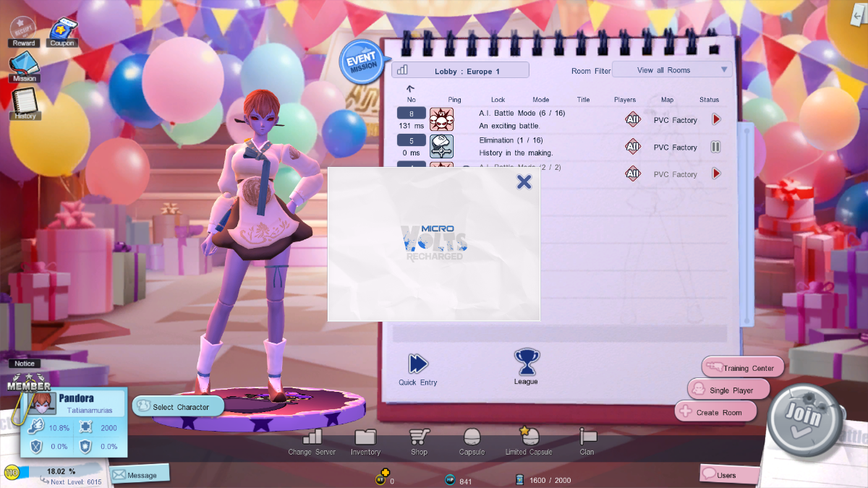868x488 pixels.
Task: Click the pause status icon for room 5
Action: 716,147
